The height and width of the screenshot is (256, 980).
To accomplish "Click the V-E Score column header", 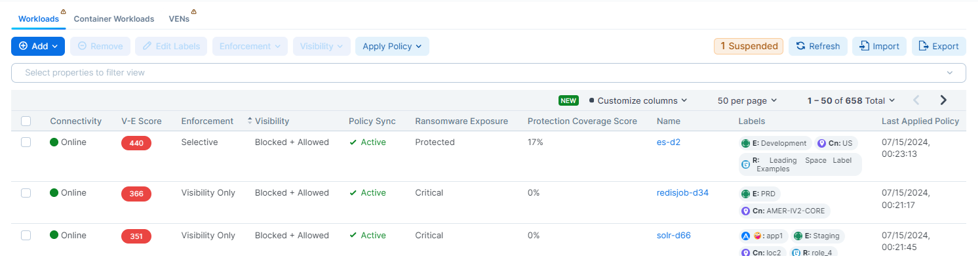I will (x=142, y=121).
